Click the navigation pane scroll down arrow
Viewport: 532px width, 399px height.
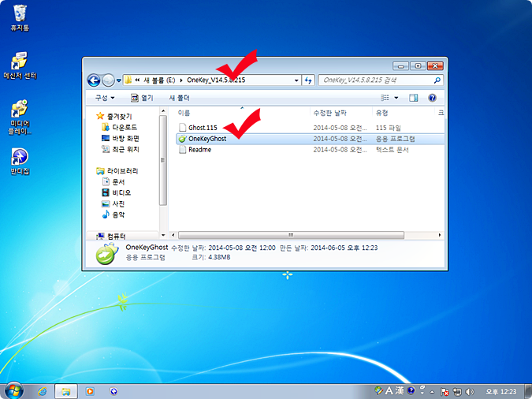[163, 235]
